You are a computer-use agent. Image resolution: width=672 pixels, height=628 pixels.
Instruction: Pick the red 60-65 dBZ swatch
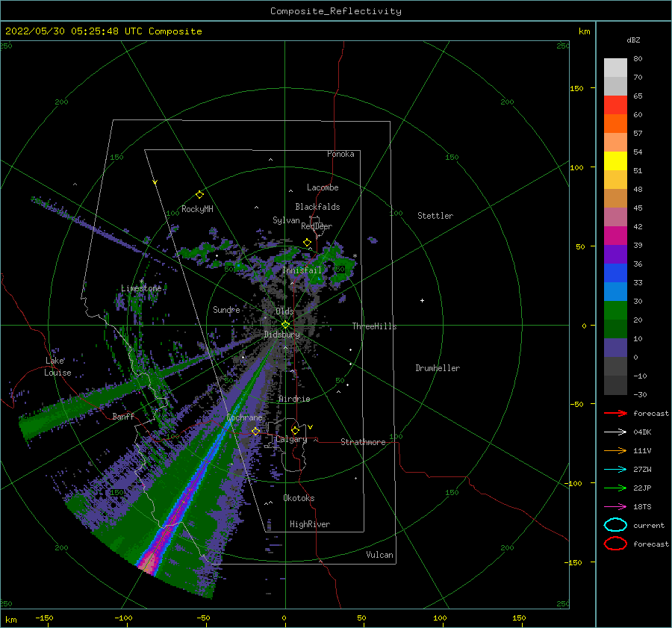coord(615,105)
